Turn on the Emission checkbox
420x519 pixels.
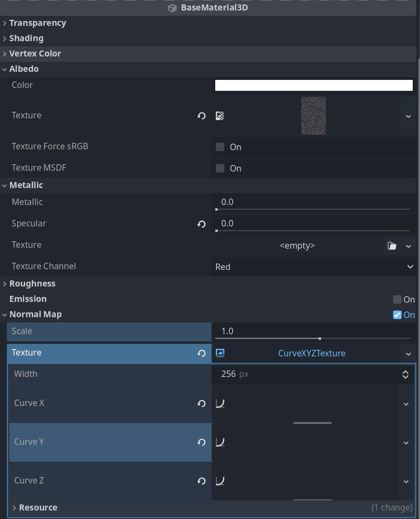pos(397,299)
